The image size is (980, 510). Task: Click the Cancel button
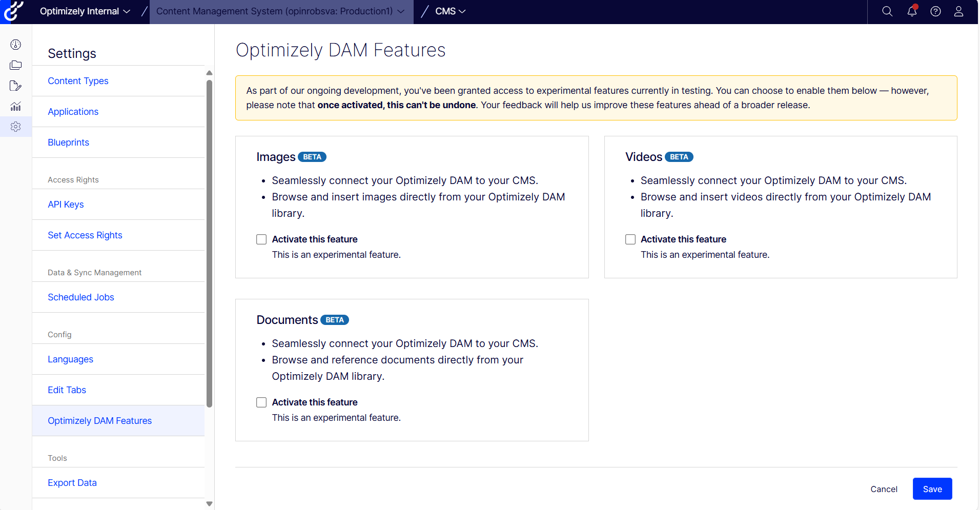884,489
